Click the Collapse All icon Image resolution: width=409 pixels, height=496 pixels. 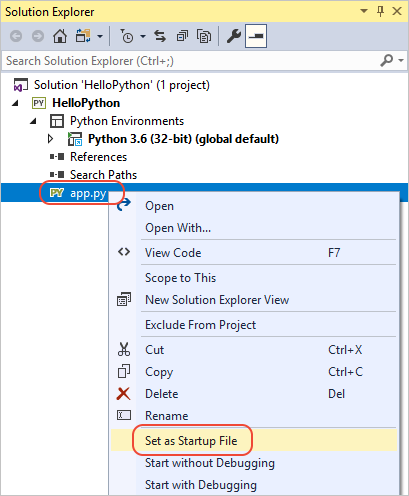click(182, 36)
